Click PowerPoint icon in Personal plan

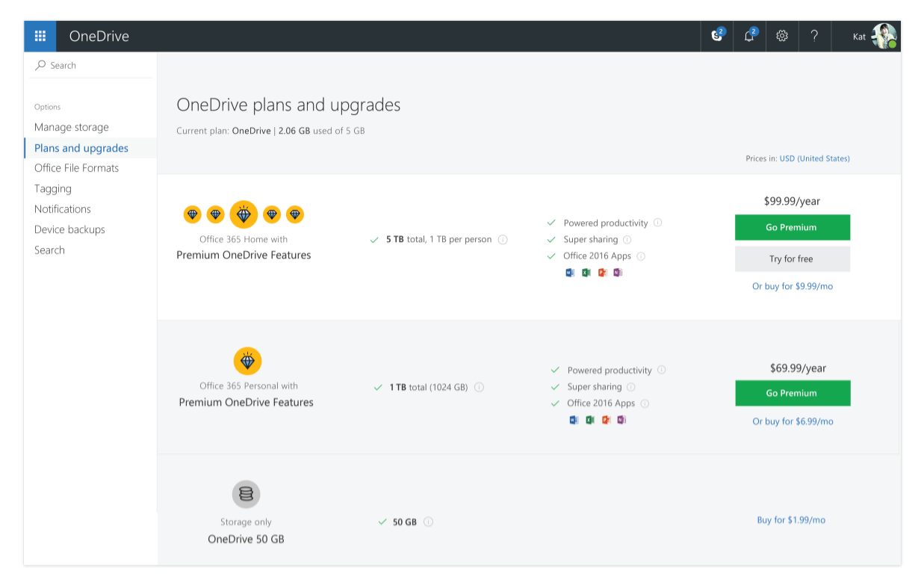tap(606, 420)
